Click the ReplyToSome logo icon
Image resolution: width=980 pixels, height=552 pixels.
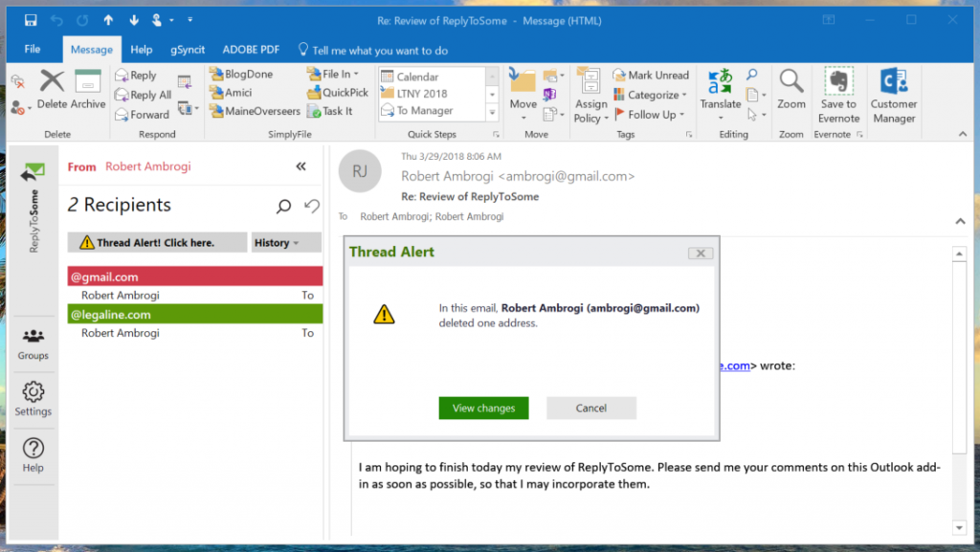(33, 171)
